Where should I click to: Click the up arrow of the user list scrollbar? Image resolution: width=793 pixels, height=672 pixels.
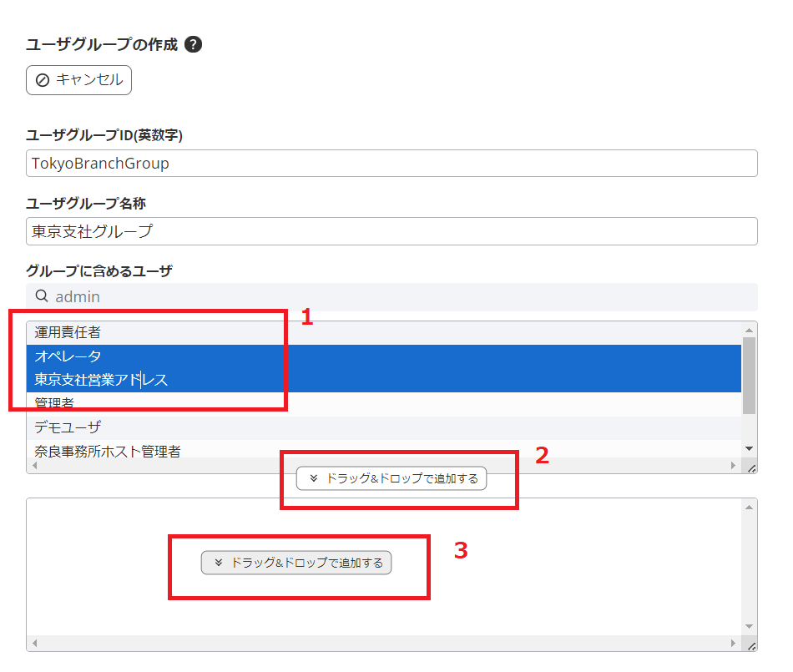tap(749, 329)
